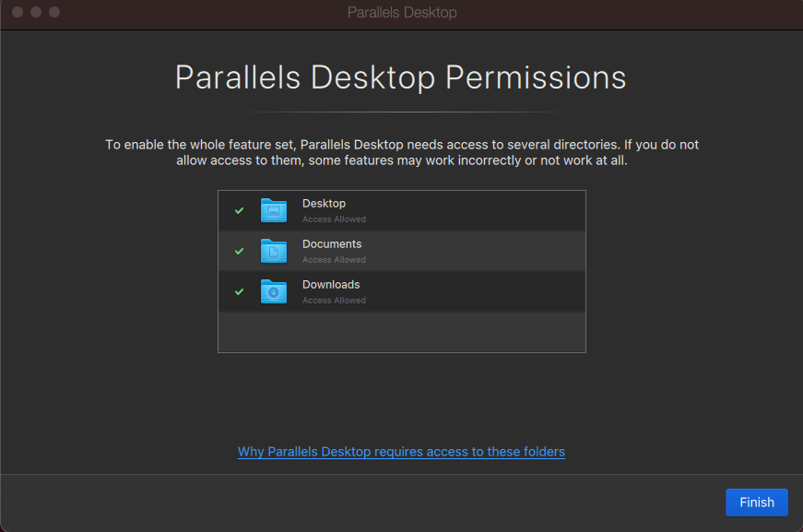Click the green checkmark beside Documents
This screenshot has width=803, height=532.
(240, 251)
